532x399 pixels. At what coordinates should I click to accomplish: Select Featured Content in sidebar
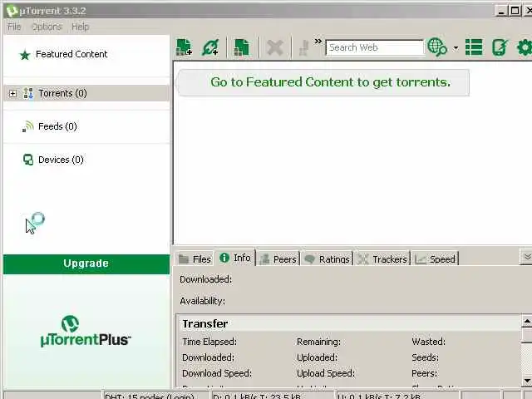point(86,54)
